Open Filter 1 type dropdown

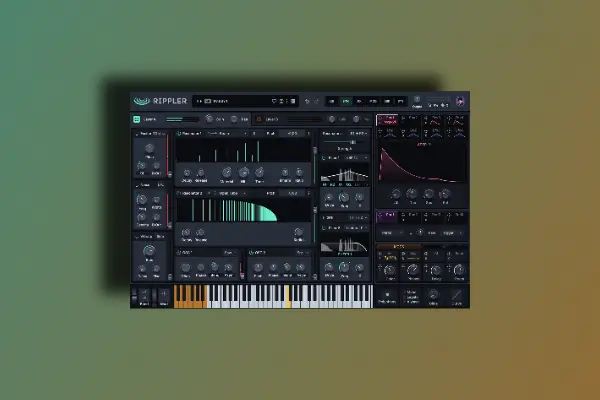356,158
